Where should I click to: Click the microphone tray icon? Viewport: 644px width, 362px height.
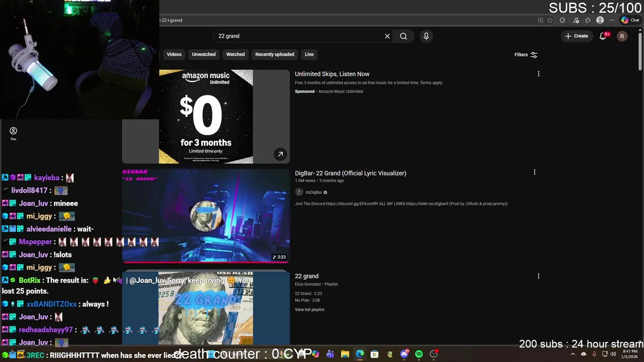594,354
